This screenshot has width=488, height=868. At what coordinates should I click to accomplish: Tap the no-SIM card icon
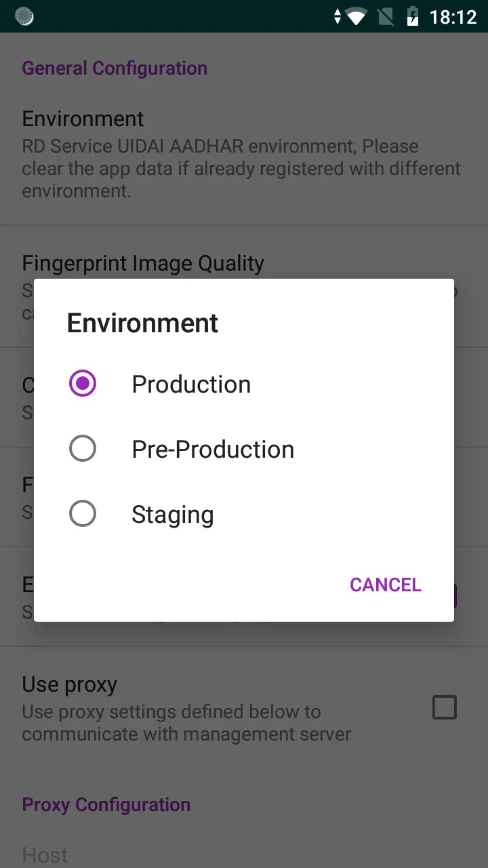pos(386,16)
